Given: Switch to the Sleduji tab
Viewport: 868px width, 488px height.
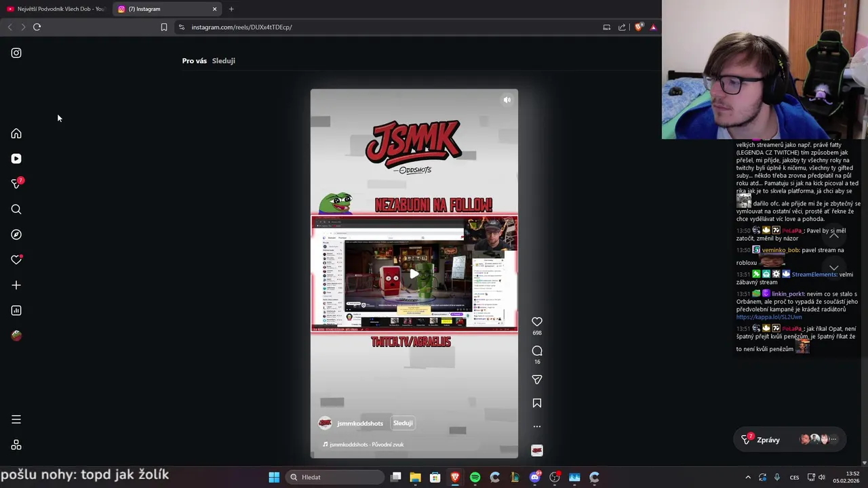Looking at the screenshot, I should (223, 61).
